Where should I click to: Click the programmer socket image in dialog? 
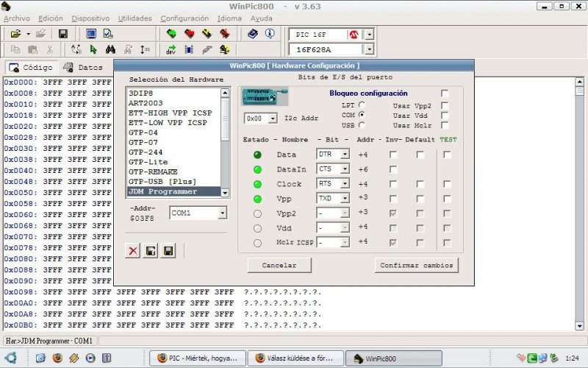[x=265, y=97]
